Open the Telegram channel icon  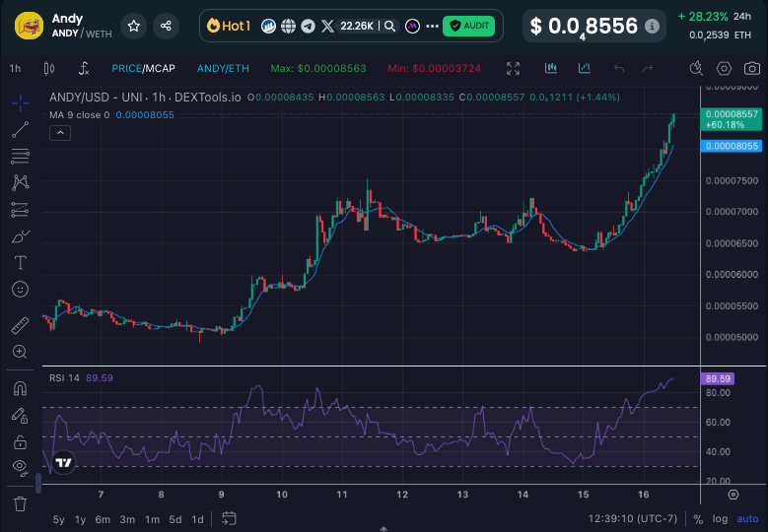(308, 26)
